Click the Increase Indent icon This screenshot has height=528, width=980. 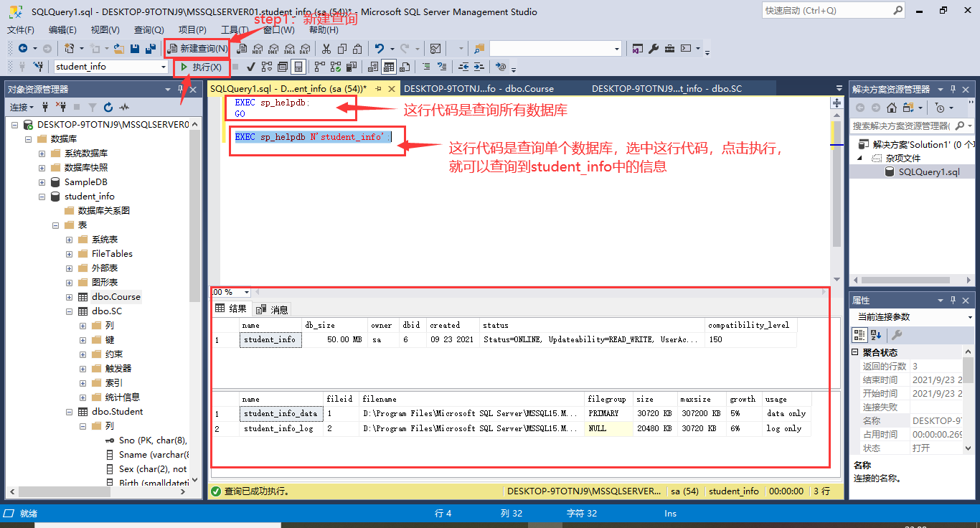pos(479,67)
